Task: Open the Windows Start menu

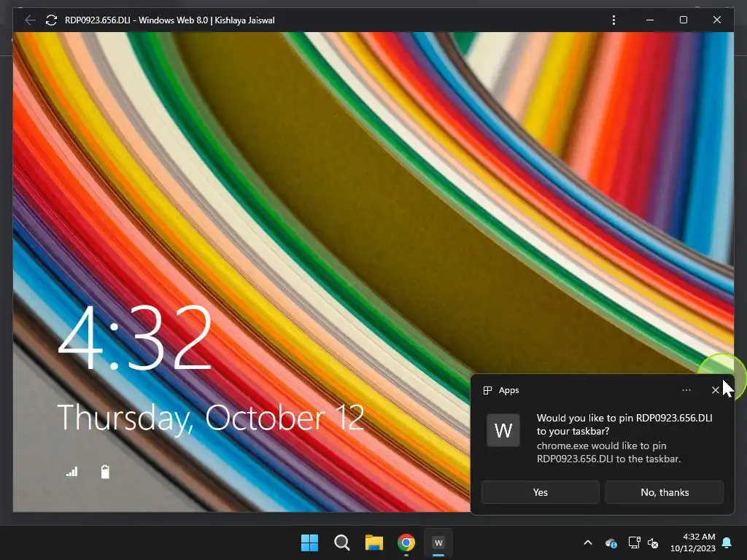Action: click(x=309, y=542)
